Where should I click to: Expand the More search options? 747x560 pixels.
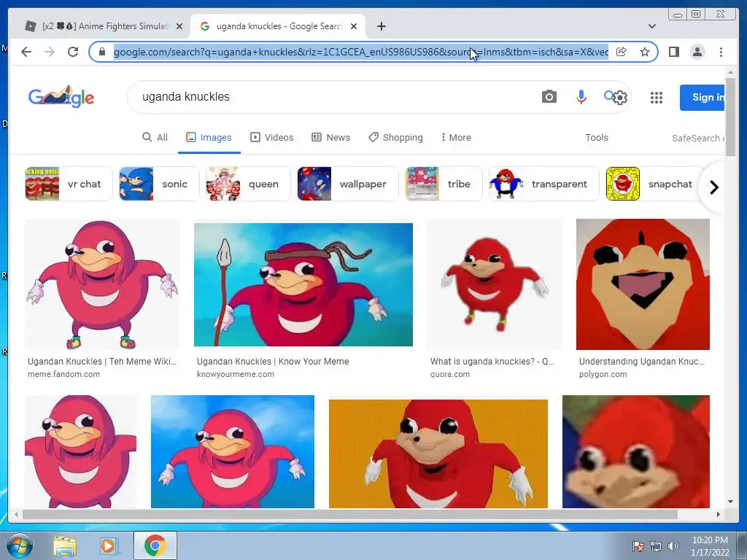click(455, 138)
